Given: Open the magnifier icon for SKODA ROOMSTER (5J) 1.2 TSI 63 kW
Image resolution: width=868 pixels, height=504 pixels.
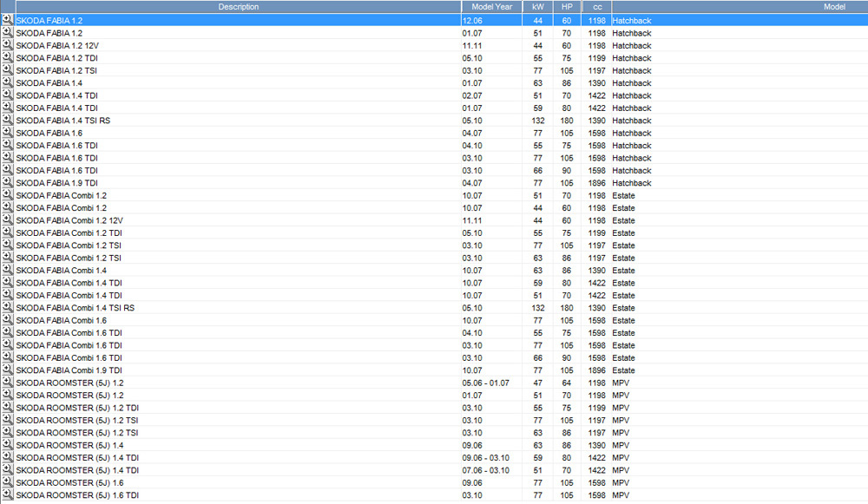Looking at the screenshot, I should (x=7, y=432).
